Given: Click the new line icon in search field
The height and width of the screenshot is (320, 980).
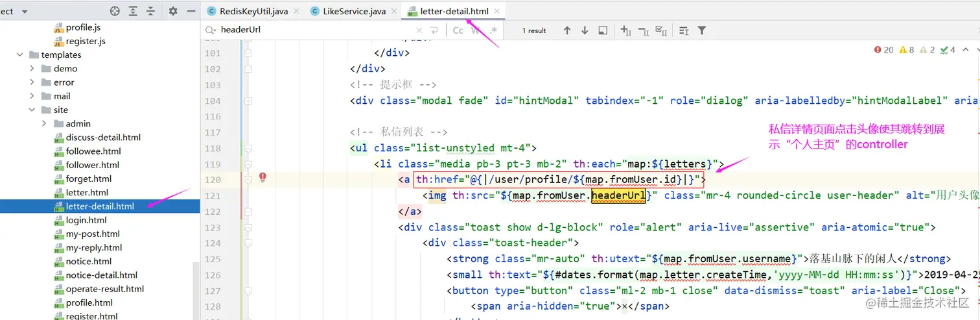Looking at the screenshot, I should click(x=434, y=31).
